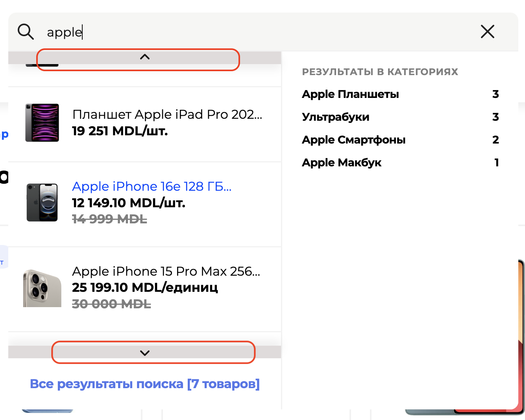Click the down chevron below results
This screenshot has height=420, width=525.
(x=145, y=353)
